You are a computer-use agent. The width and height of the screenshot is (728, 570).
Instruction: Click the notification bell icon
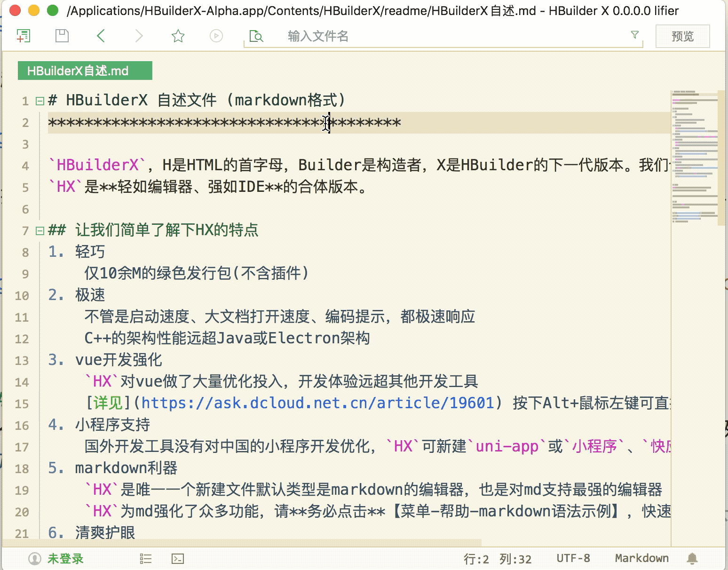pyautogui.click(x=692, y=558)
